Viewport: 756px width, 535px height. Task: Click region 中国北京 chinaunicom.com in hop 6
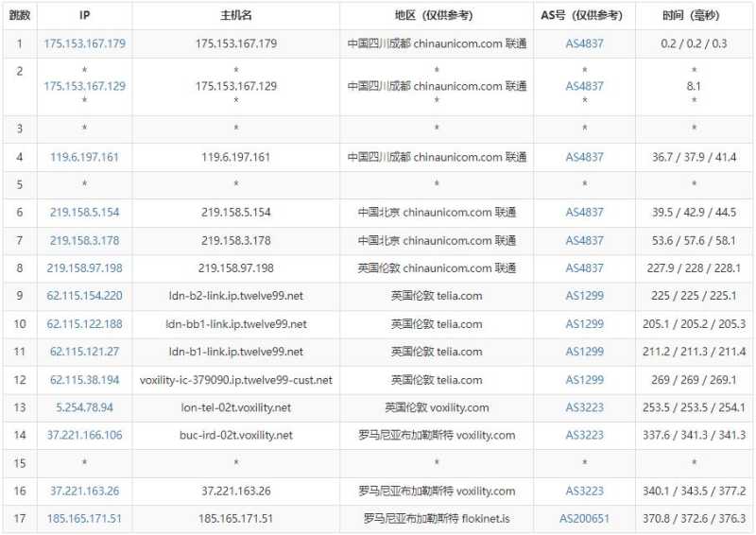(437, 213)
